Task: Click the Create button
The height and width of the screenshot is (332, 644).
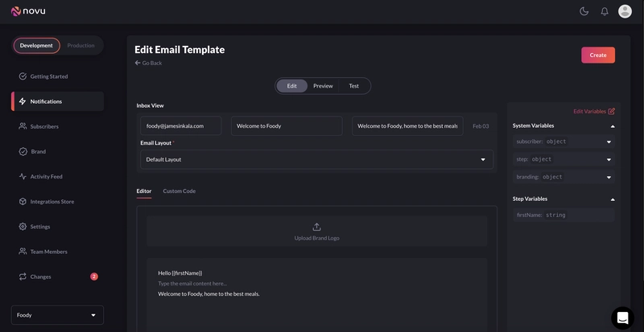Action: tap(597, 55)
